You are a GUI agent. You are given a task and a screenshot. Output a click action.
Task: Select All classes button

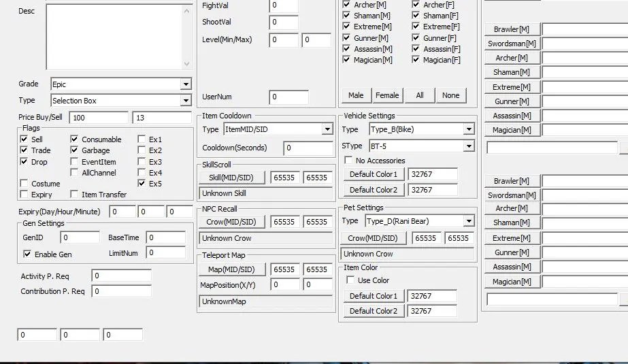point(420,95)
